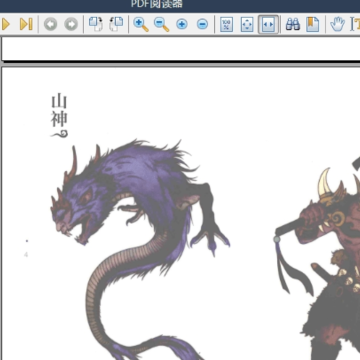Toggle fit page width mode

268,24
